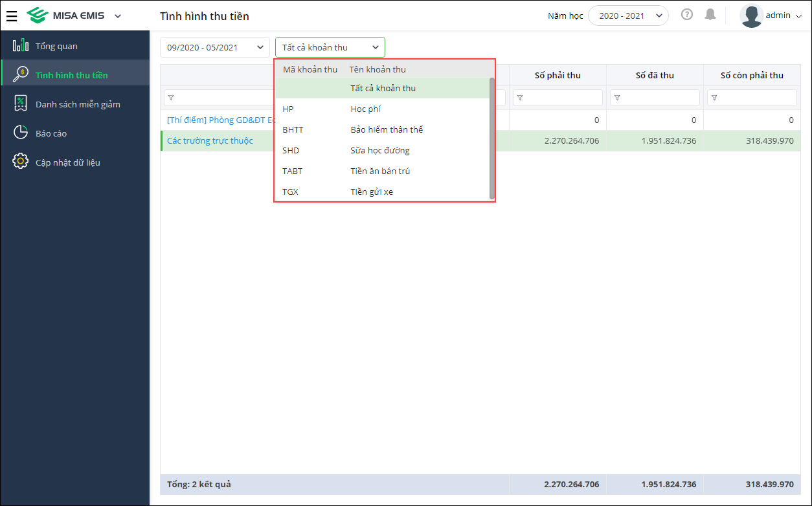The height and width of the screenshot is (506, 812).
Task: Click filter funnel icon under Số đã thu
Action: (x=617, y=98)
